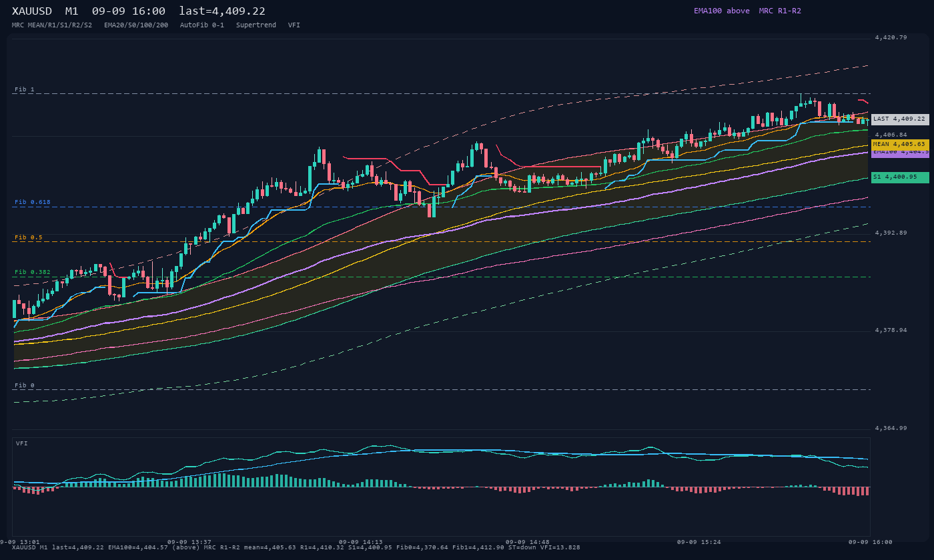934x560 pixels.
Task: Click the 09-09 16:00 time axis label
Action: [x=871, y=542]
